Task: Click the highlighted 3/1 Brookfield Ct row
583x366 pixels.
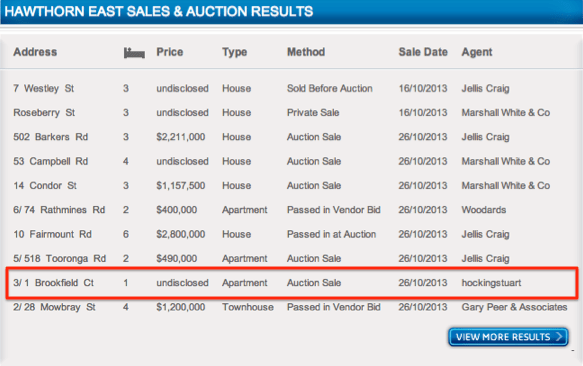Action: point(292,283)
